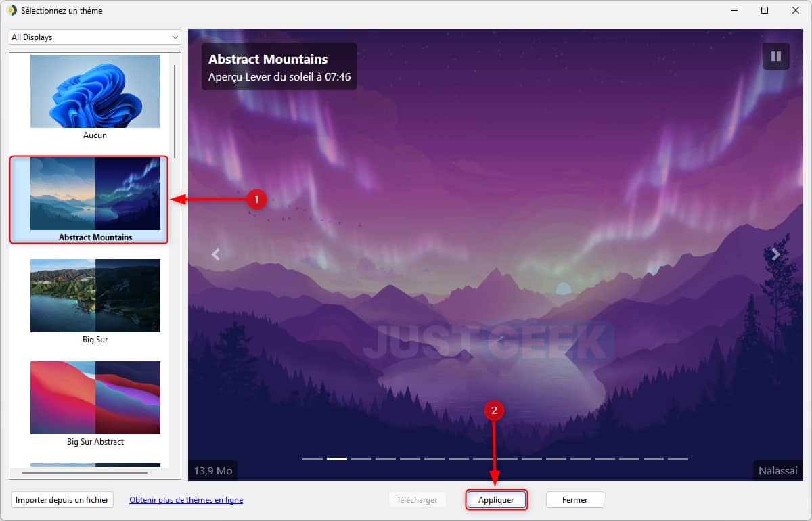The image size is (812, 521).
Task: Click the 13,9 Mo size label
Action: pos(213,470)
